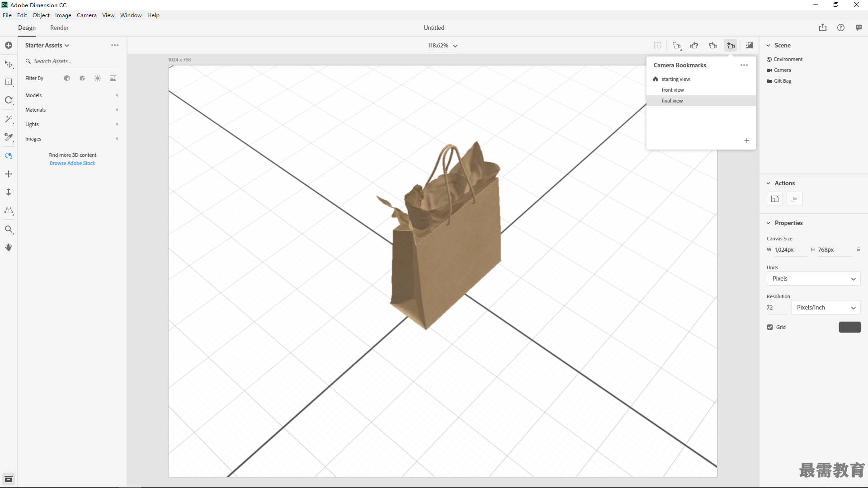868x488 pixels.
Task: Select the Sampler eyedropper tool
Action: [x=9, y=137]
